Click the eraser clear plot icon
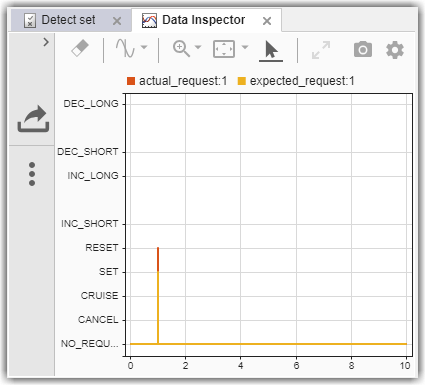Image resolution: width=426 pixels, height=386 pixels. pos(80,49)
